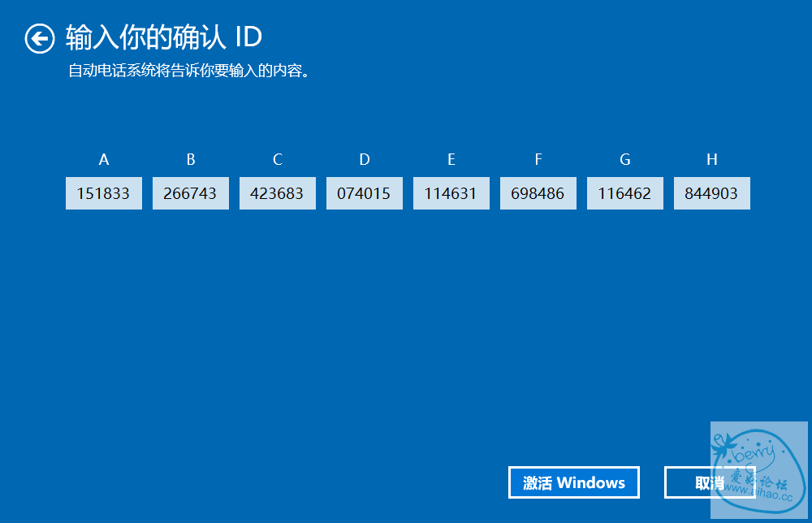This screenshot has width=812, height=523.
Task: Click the column label C
Action: (x=278, y=159)
